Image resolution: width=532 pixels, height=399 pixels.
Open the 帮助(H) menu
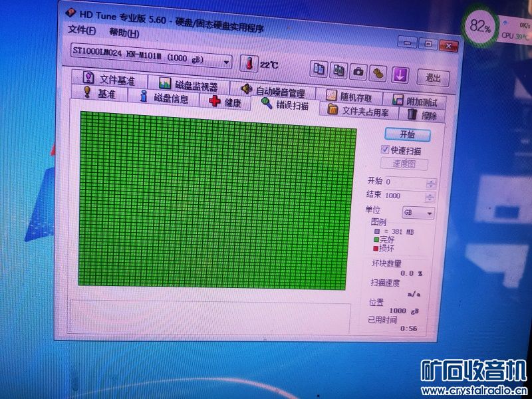point(124,33)
